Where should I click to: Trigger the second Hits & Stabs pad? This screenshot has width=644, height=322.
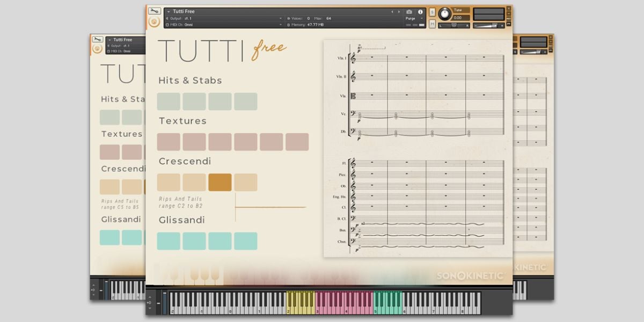pyautogui.click(x=194, y=101)
